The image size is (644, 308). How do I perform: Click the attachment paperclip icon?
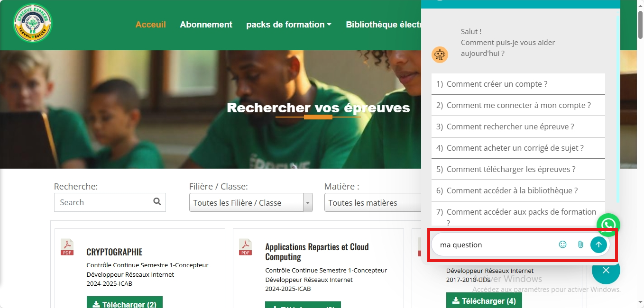point(580,245)
